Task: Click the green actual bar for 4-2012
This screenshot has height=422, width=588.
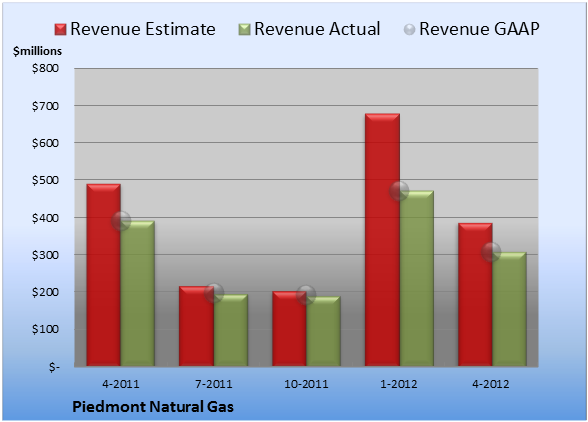Action: click(510, 309)
